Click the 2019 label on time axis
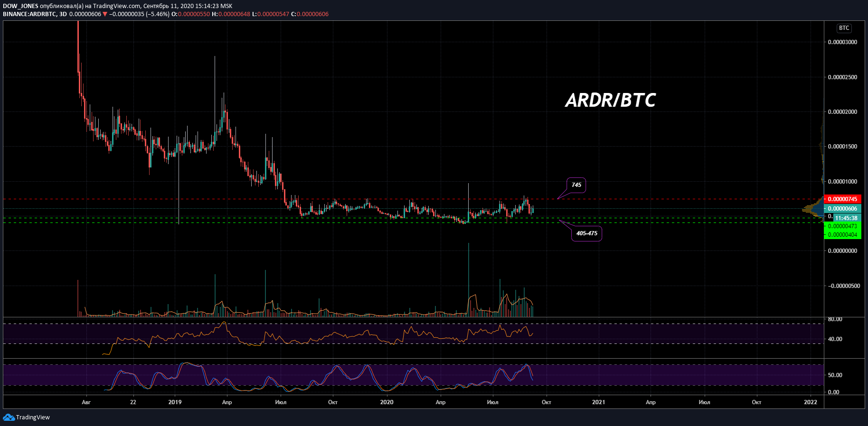Viewport: 868px width, 426px height. (175, 402)
